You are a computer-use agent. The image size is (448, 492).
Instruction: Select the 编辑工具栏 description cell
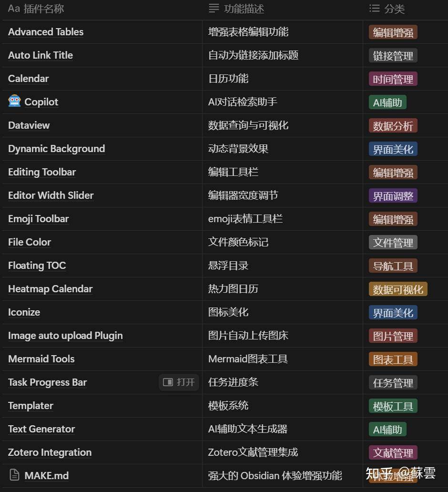[x=282, y=172]
